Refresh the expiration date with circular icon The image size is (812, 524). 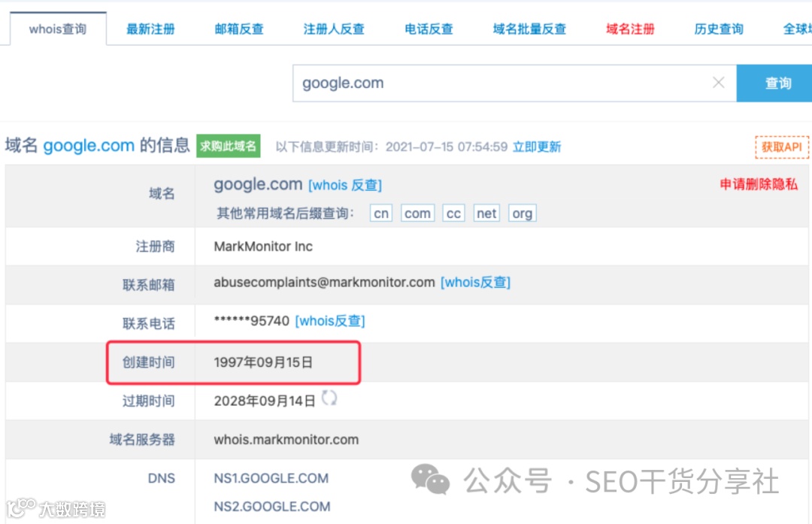click(329, 398)
